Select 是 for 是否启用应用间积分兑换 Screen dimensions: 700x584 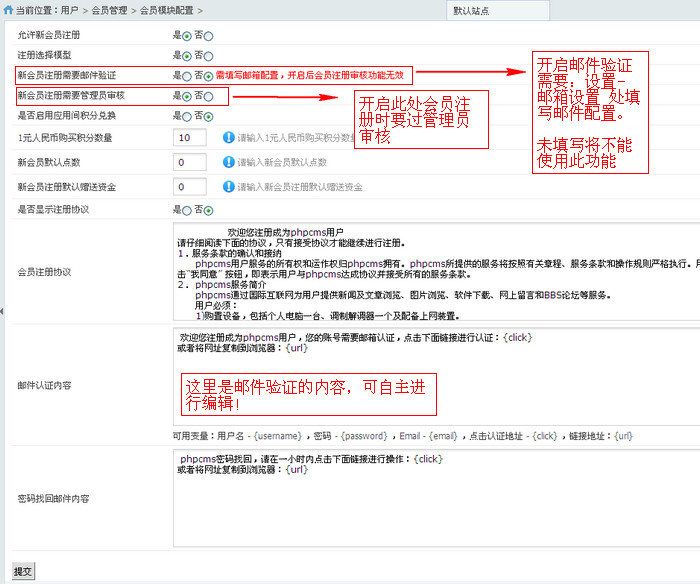187,116
